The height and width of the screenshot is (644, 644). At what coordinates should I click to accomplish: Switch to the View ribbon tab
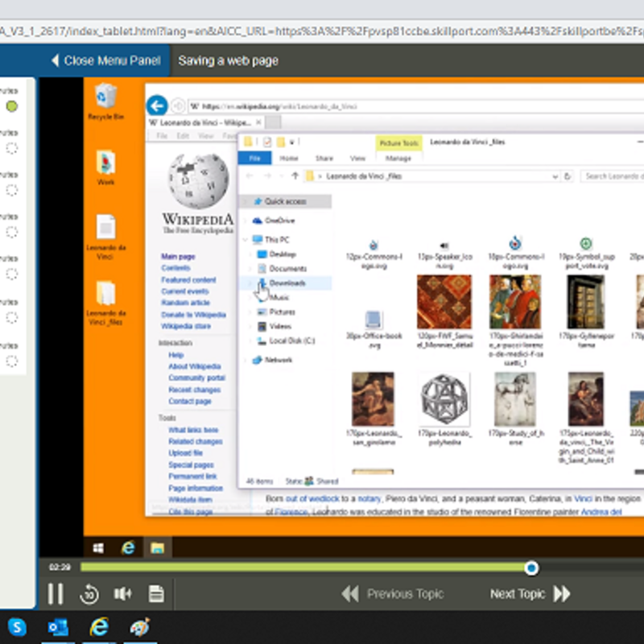(x=357, y=158)
